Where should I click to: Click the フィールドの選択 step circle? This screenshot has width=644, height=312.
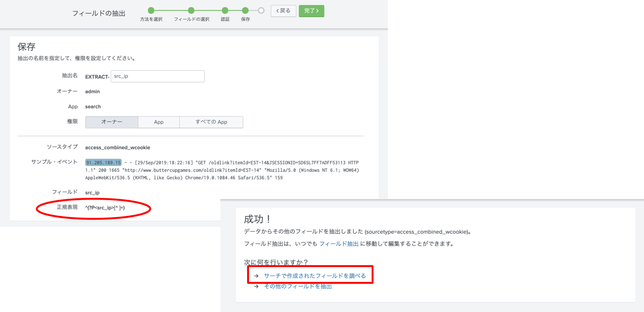pyautogui.click(x=191, y=11)
